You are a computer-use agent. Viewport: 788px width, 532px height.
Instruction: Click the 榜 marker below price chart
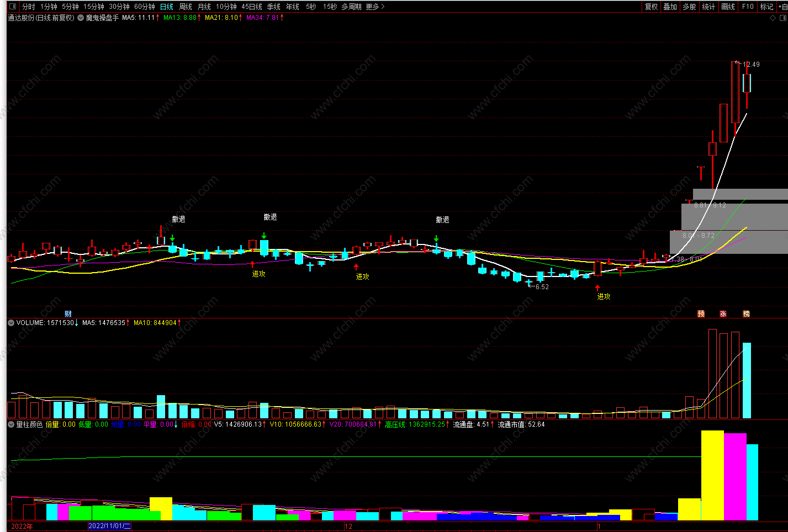[x=747, y=314]
